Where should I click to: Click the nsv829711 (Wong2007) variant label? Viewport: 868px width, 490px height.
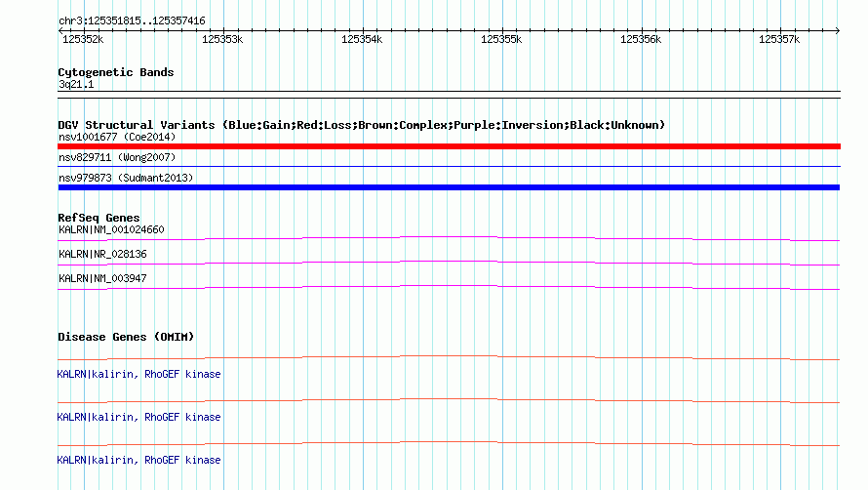coord(117,157)
